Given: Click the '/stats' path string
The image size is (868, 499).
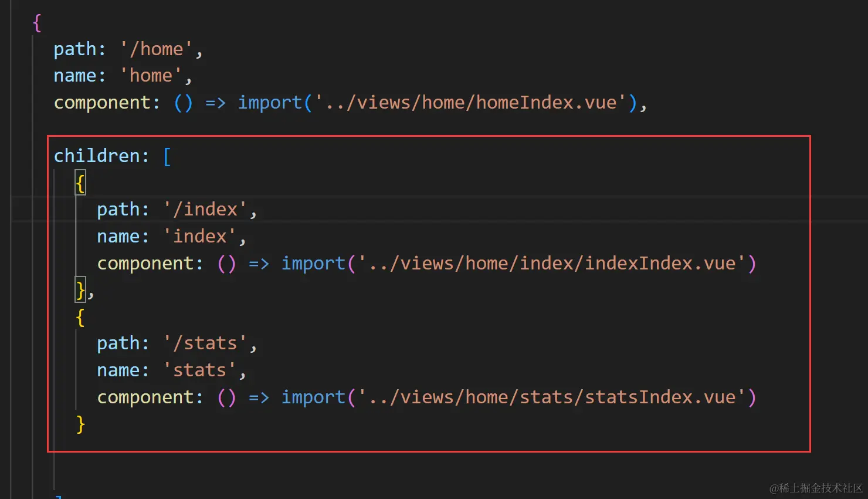Looking at the screenshot, I should (205, 343).
